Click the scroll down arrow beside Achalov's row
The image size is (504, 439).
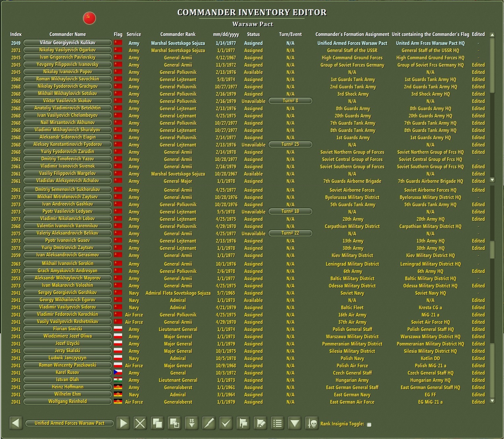tap(492, 180)
